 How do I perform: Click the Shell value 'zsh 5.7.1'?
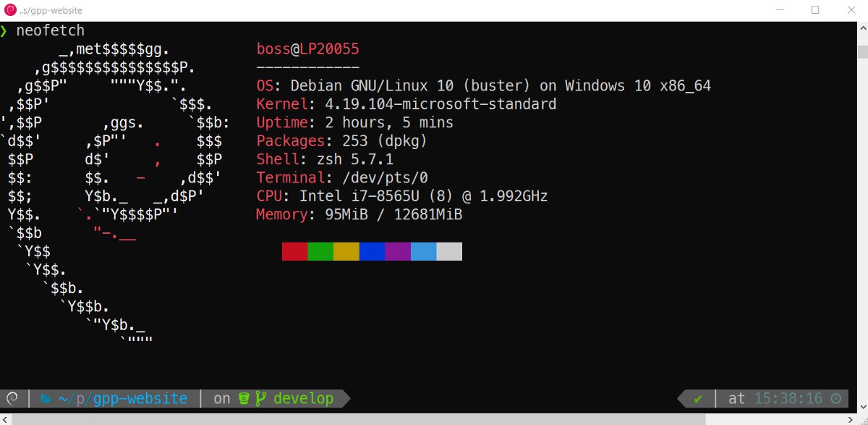tap(355, 159)
